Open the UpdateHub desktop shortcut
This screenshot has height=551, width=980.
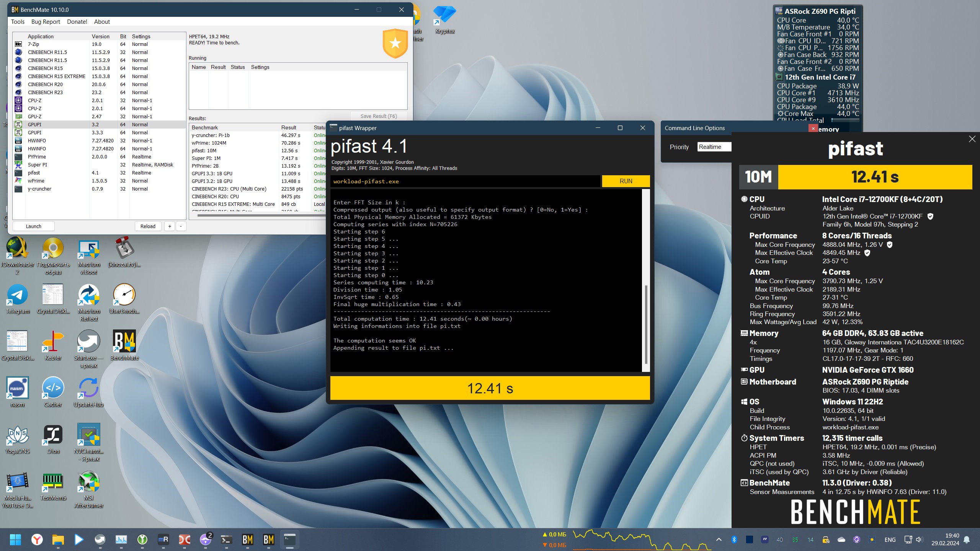pos(89,392)
